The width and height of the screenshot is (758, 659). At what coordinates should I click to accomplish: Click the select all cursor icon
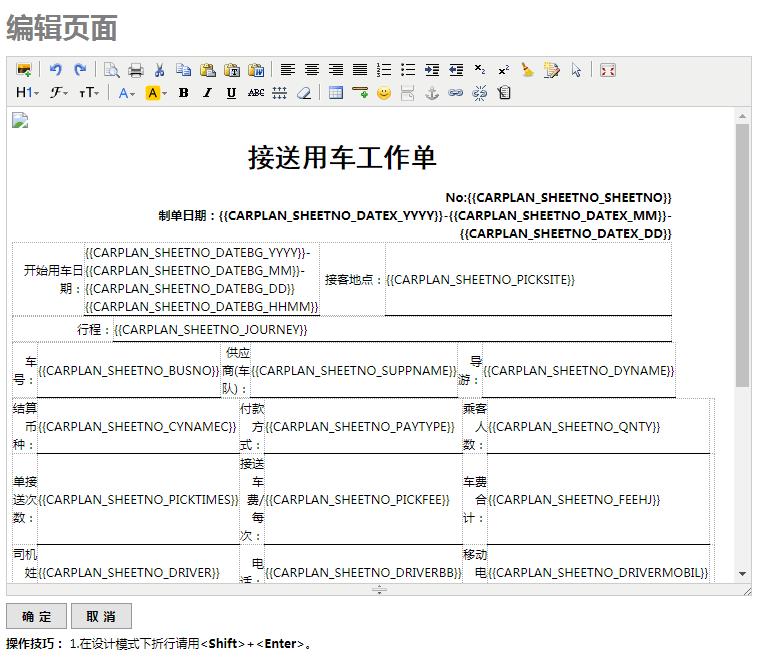click(x=576, y=70)
